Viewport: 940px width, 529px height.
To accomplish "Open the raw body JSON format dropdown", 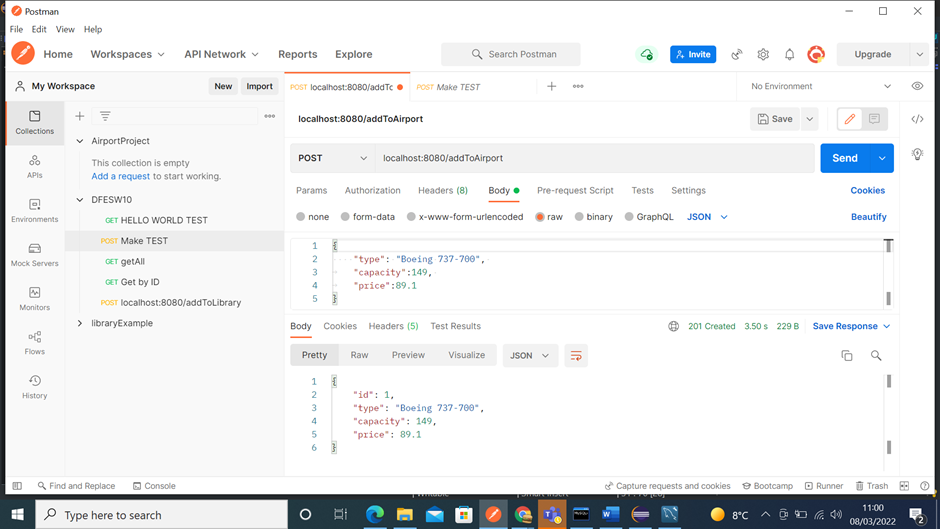I will (x=707, y=217).
